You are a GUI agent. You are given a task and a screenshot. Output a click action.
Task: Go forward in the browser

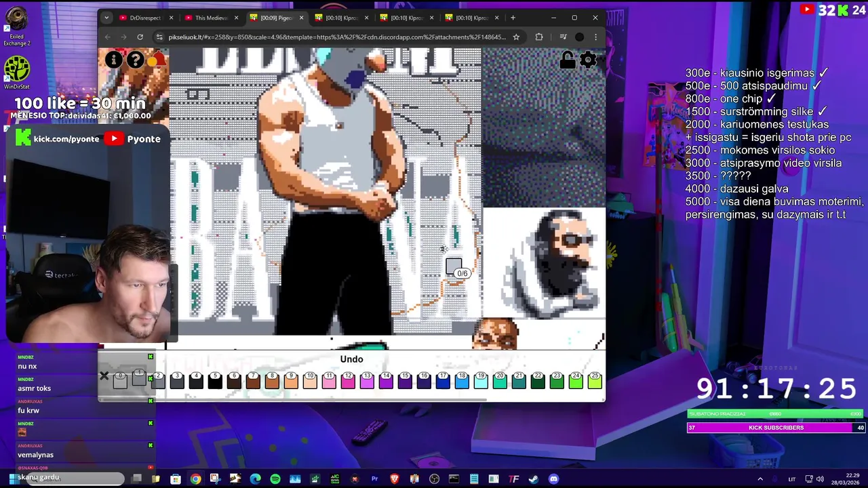pos(123,37)
